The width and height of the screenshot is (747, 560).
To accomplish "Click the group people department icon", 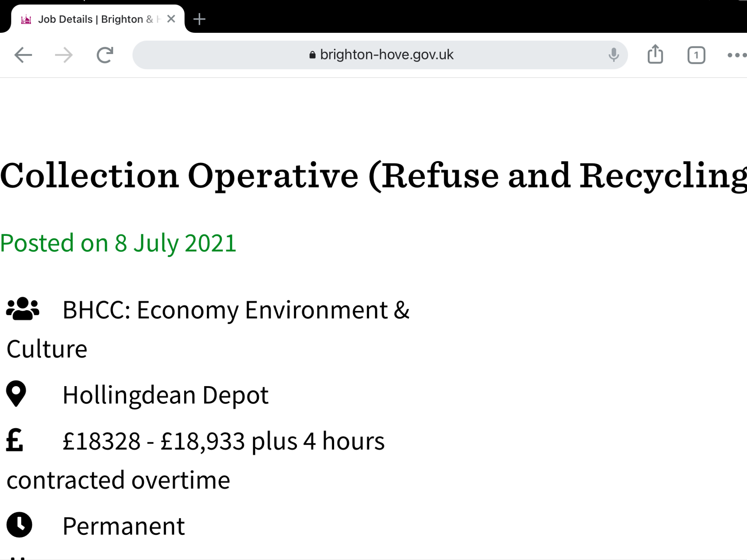I will [x=23, y=309].
